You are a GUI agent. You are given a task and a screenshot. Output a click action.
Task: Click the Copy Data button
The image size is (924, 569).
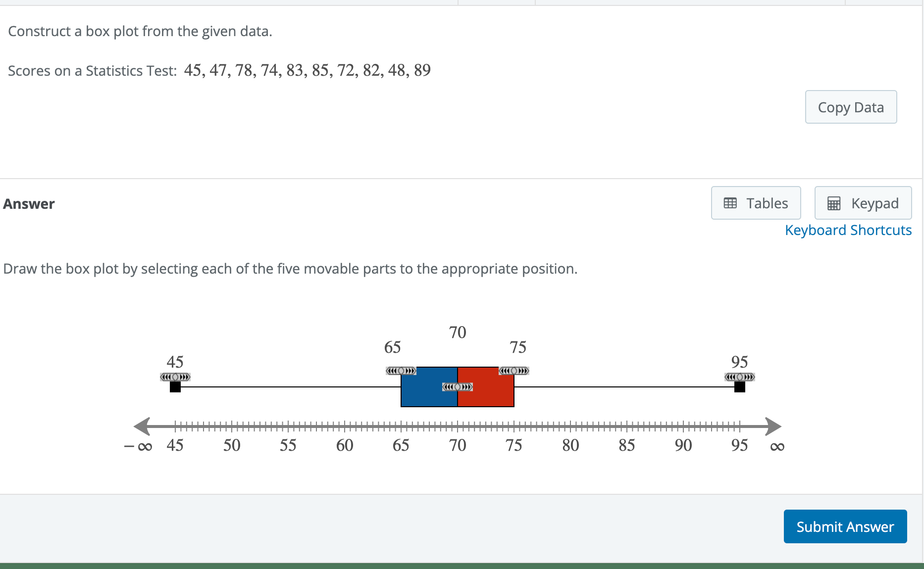click(x=851, y=107)
